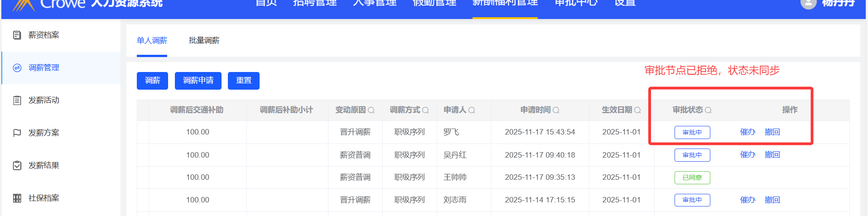Image resolution: width=868 pixels, height=216 pixels.
Task: Click the 发薪方案 flag icon
Action: tap(17, 133)
